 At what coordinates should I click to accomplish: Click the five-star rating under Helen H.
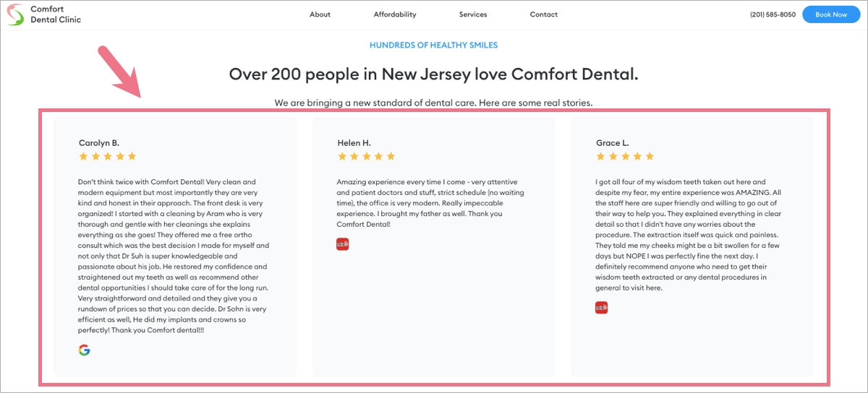click(x=366, y=156)
